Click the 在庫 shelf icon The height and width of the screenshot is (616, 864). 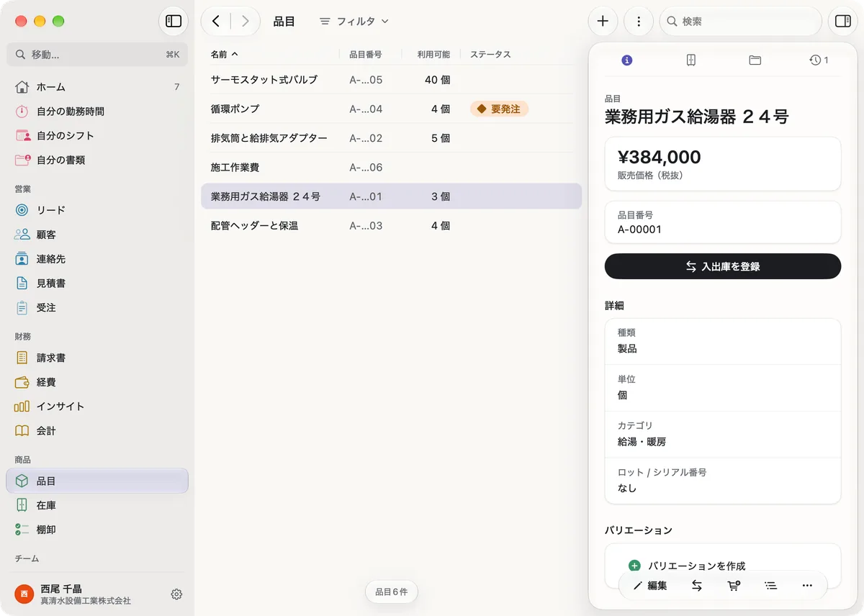tap(22, 505)
